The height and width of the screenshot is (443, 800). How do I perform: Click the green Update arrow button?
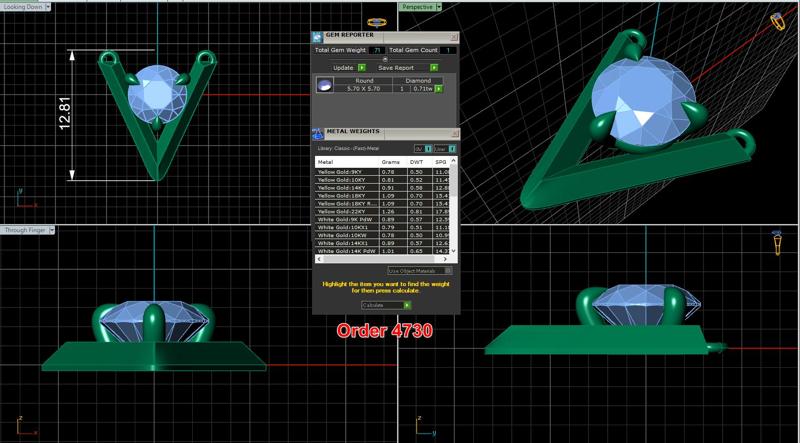click(362, 68)
